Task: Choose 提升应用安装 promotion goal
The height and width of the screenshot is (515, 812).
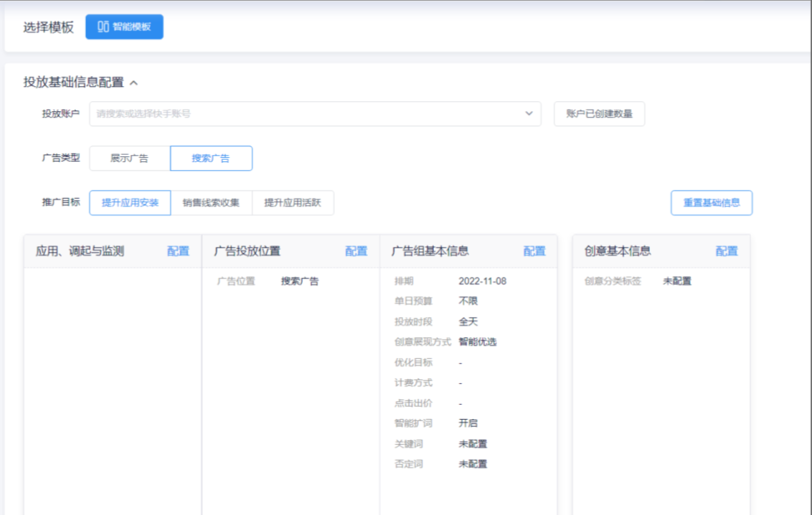Action: (x=130, y=202)
